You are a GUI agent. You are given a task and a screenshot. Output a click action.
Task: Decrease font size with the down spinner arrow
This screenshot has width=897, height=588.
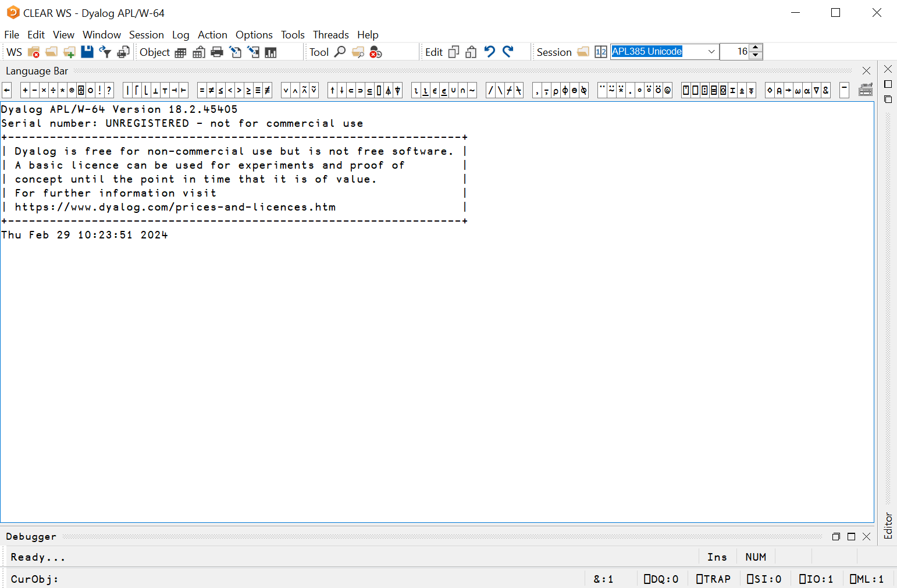[756, 55]
